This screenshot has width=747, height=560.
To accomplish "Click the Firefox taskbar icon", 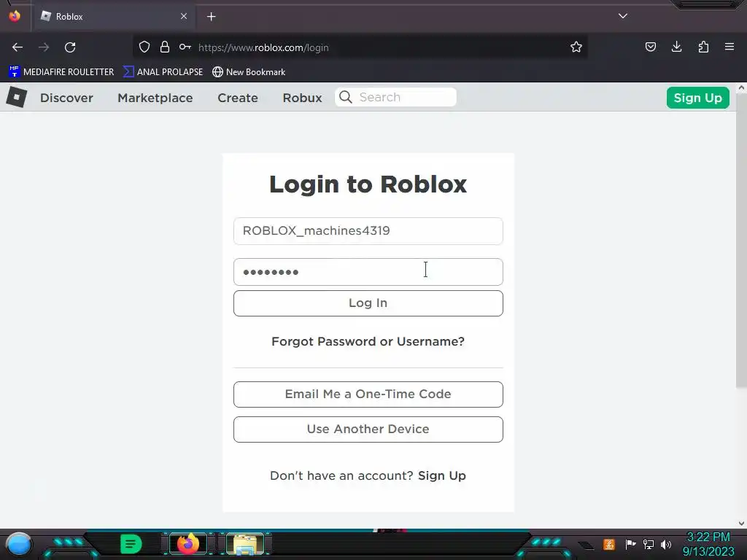I will [188, 544].
